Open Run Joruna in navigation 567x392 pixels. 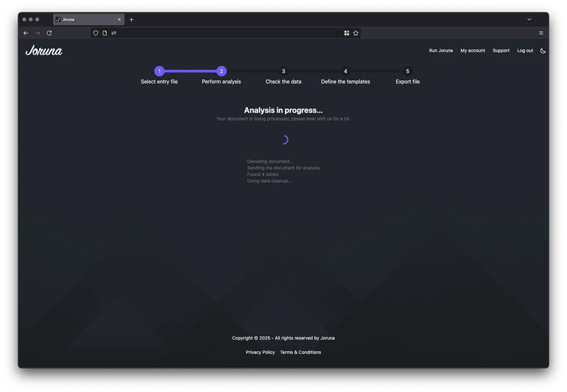click(441, 50)
